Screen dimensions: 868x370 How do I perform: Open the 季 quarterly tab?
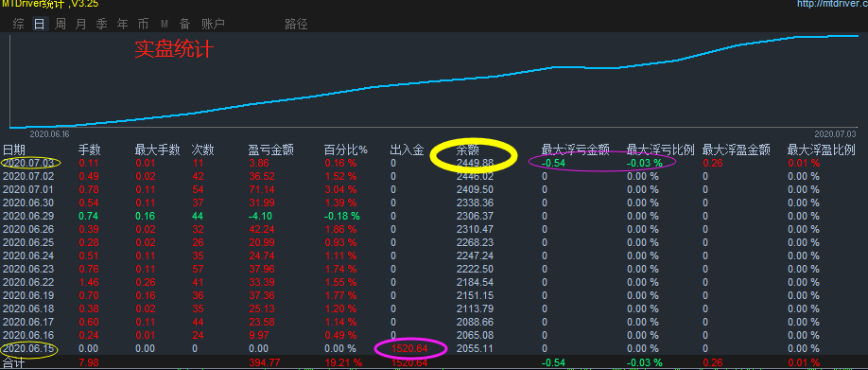coord(102,25)
